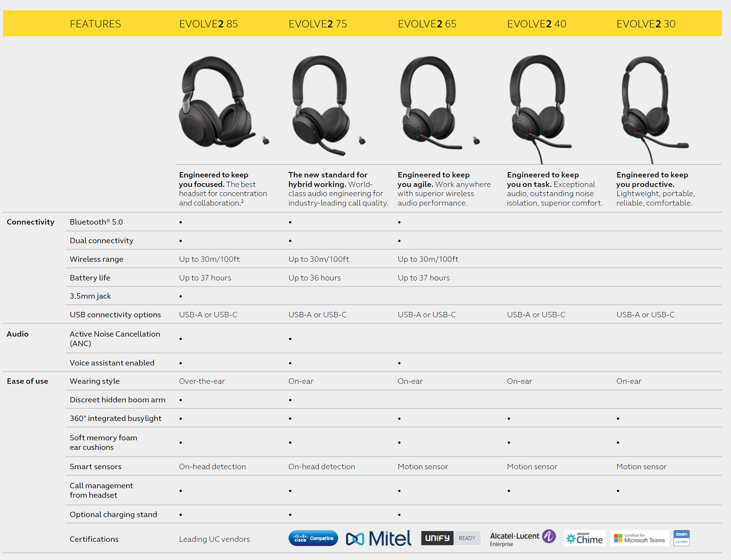
Task: Select the EVOLVE2 30 column header
Action: (x=646, y=24)
